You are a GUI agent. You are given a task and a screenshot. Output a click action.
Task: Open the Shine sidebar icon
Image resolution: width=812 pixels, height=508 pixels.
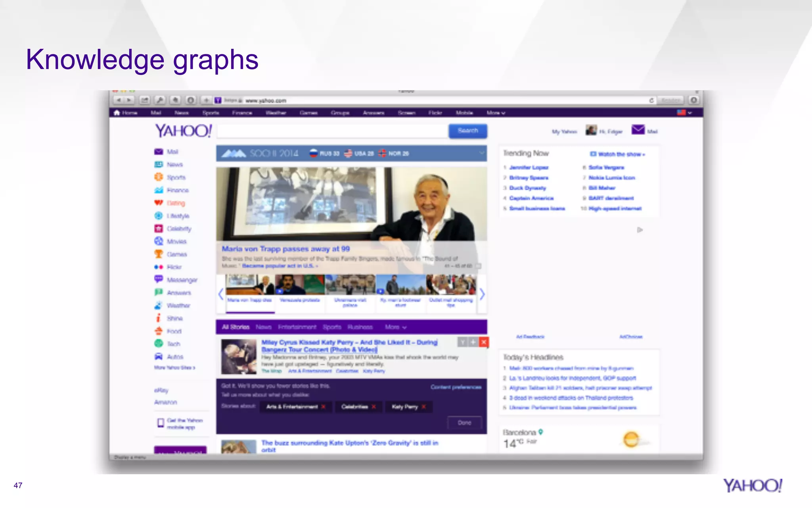click(x=159, y=318)
